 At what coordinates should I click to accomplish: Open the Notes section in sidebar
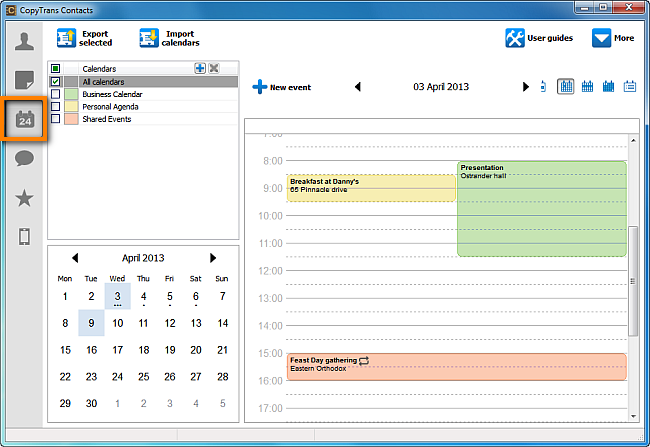pyautogui.click(x=24, y=80)
